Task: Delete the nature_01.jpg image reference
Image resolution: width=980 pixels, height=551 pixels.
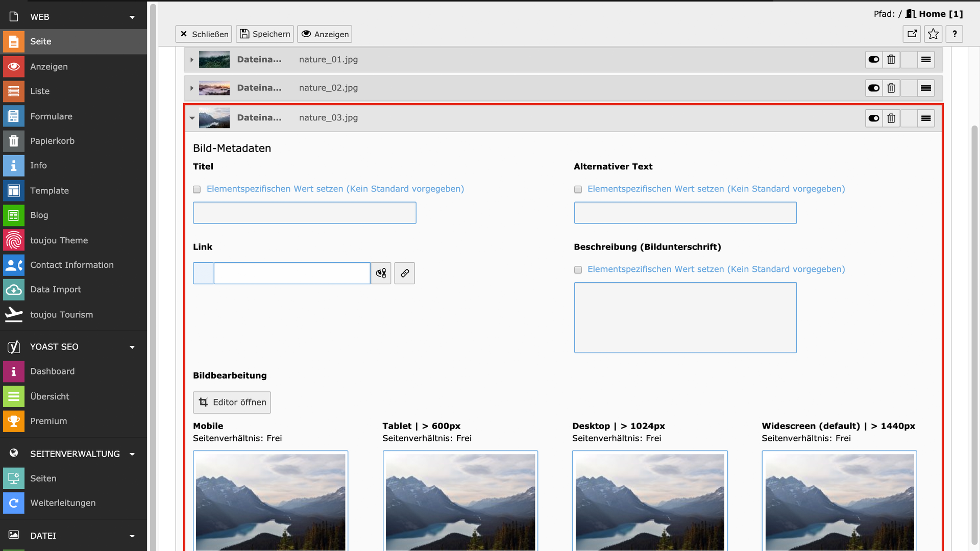Action: coord(891,60)
